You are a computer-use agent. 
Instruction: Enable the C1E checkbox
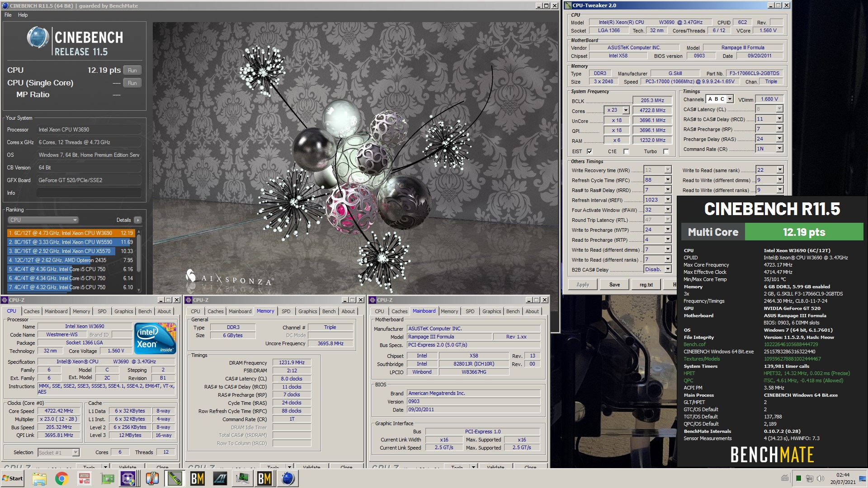click(626, 151)
